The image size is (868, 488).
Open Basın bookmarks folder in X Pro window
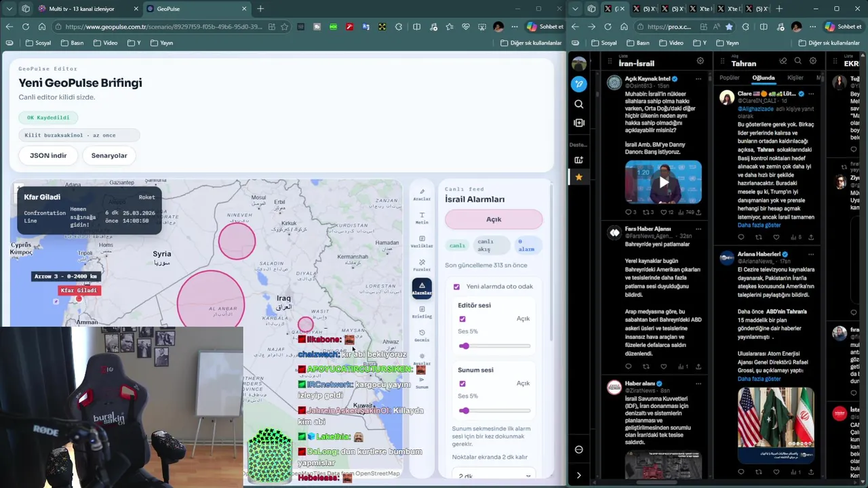[x=638, y=43]
